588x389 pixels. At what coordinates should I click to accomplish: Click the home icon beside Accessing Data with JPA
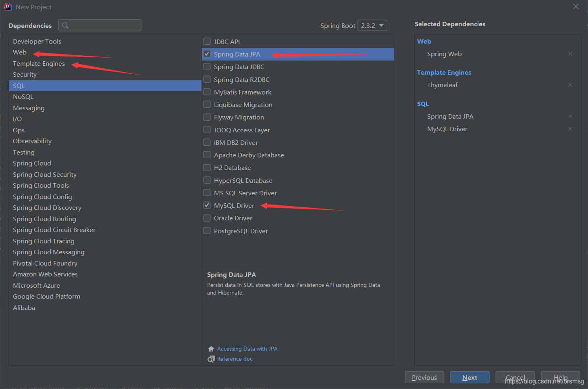pyautogui.click(x=211, y=349)
